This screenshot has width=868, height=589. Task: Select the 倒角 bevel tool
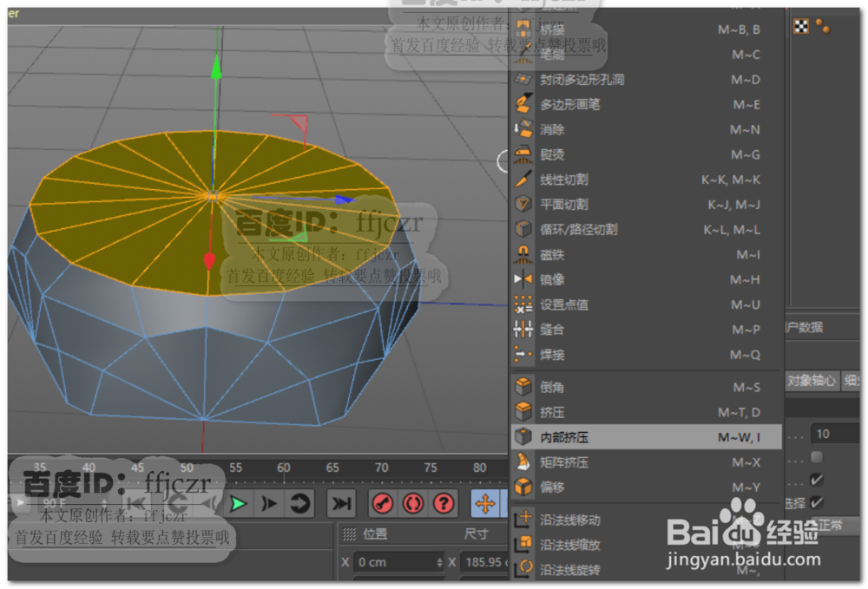(646, 387)
